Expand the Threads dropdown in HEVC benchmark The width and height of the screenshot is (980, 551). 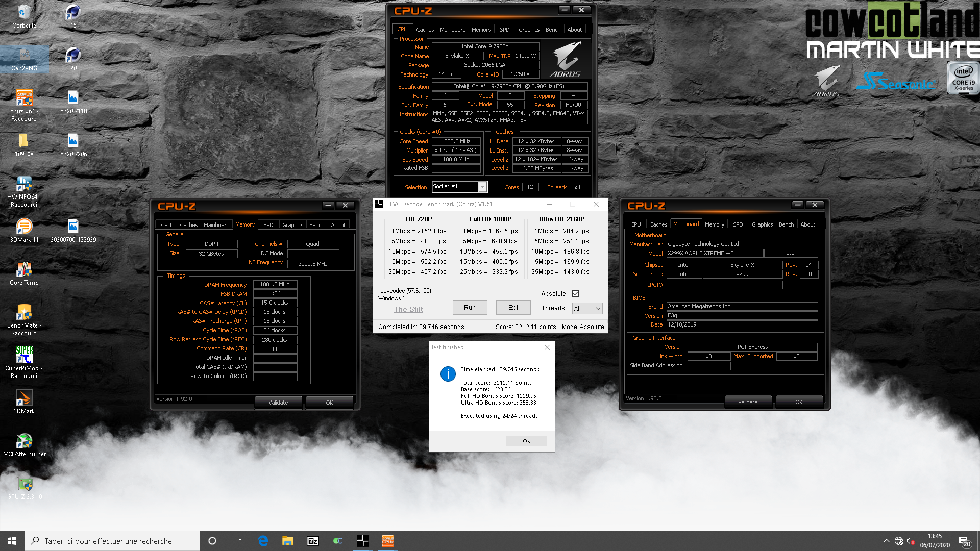coord(587,308)
